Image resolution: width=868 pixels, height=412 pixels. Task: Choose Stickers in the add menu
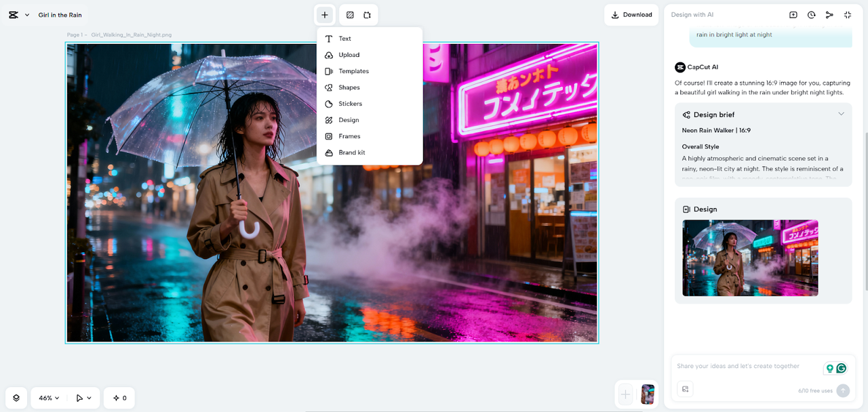350,104
